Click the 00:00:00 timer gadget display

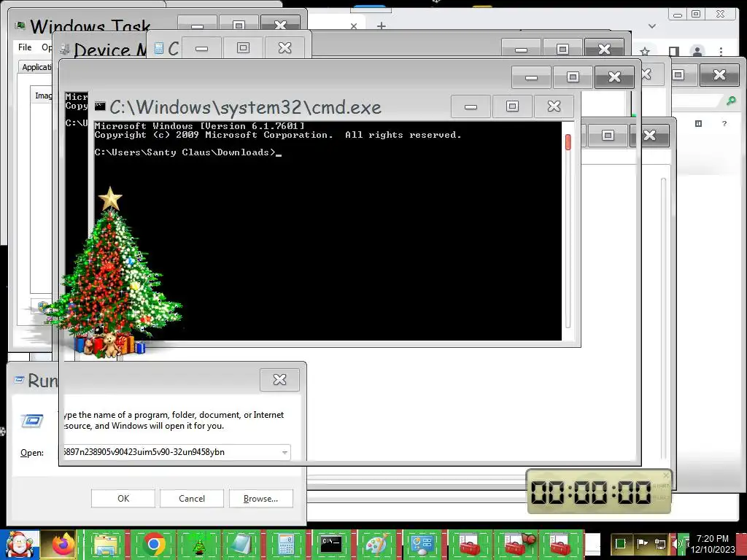(x=590, y=492)
